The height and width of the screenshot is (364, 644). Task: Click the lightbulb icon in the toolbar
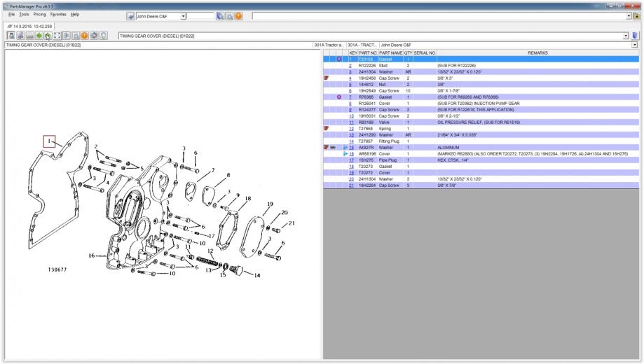pyautogui.click(x=104, y=36)
